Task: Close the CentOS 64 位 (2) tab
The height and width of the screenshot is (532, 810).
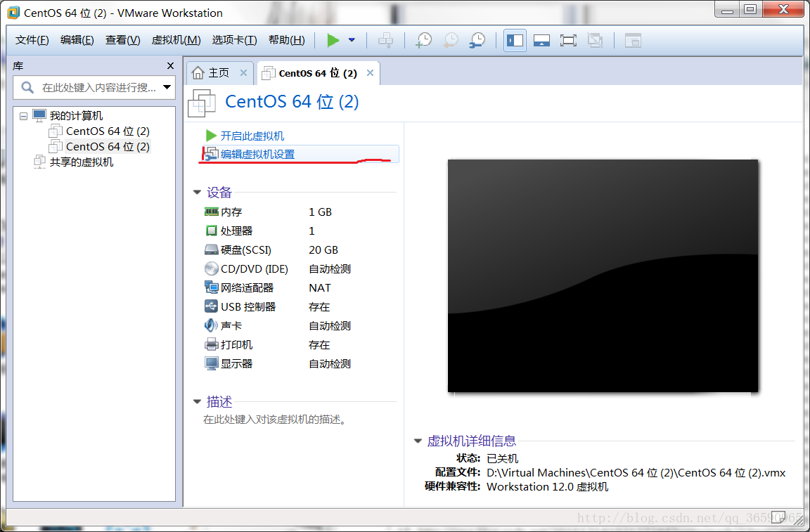Action: coord(370,73)
